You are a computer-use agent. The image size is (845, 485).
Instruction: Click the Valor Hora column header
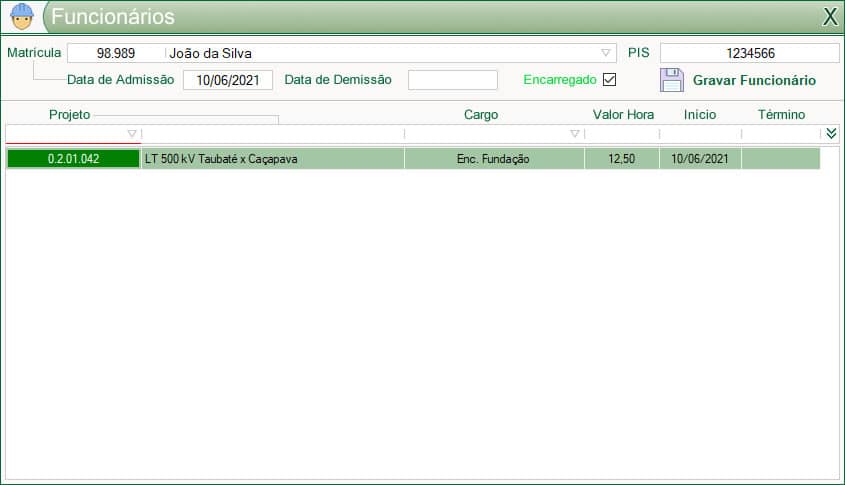pos(623,115)
